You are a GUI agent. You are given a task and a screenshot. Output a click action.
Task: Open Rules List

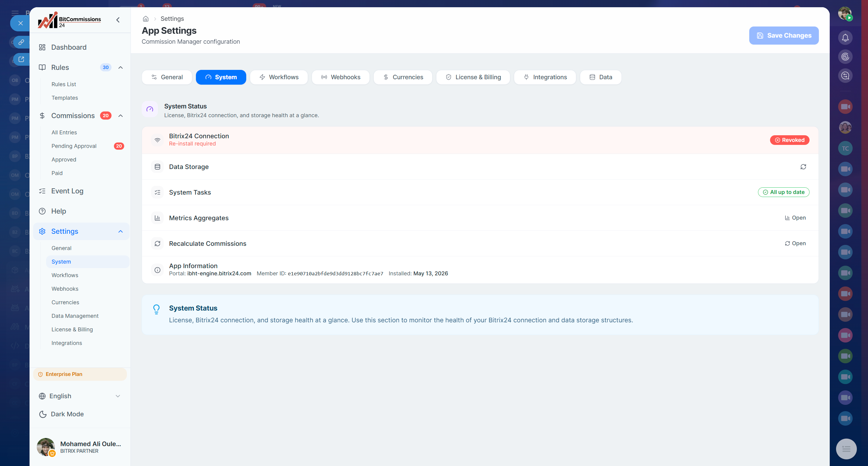coord(64,84)
